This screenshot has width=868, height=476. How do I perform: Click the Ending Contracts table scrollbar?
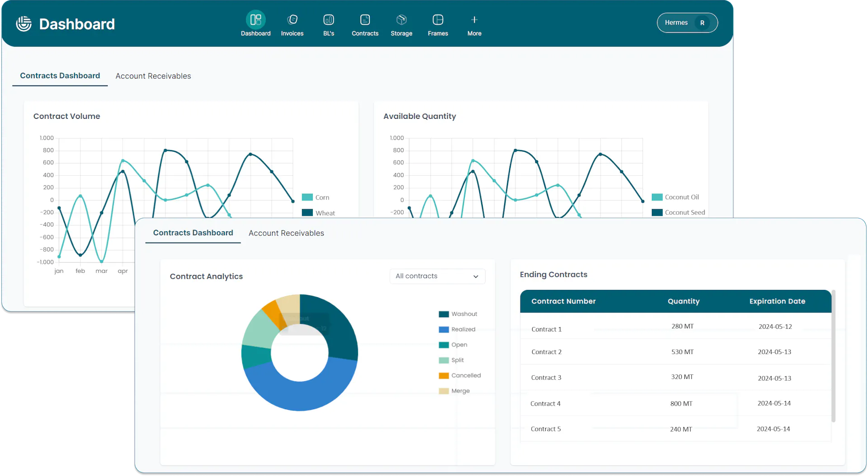tap(833, 357)
